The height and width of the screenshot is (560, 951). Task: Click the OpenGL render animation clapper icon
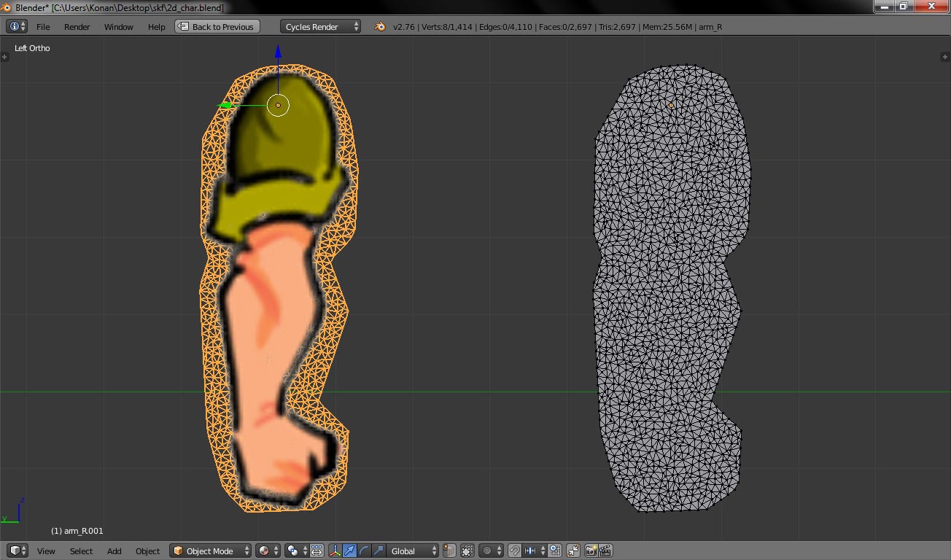coord(605,551)
